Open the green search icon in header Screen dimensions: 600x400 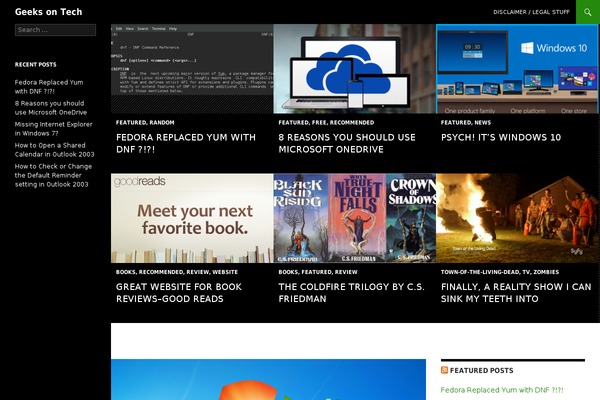[588, 12]
